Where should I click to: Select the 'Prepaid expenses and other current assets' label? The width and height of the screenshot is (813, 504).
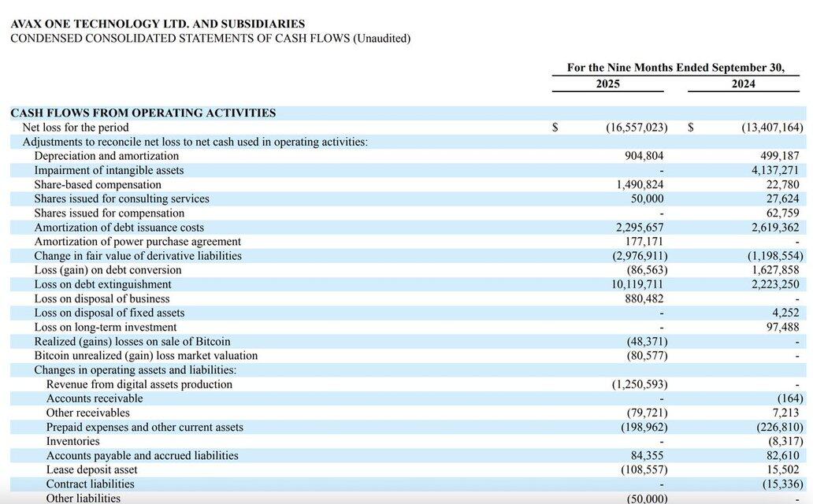(145, 427)
